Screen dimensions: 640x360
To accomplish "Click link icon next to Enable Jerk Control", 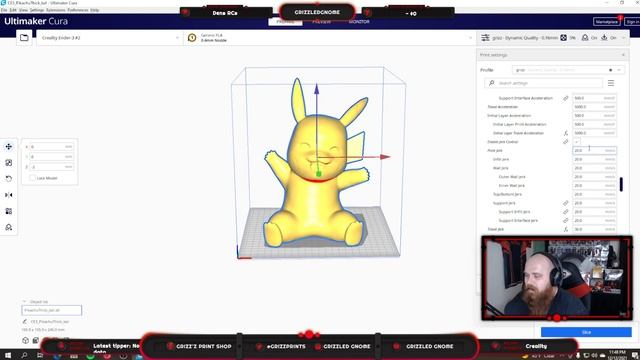I will (566, 142).
